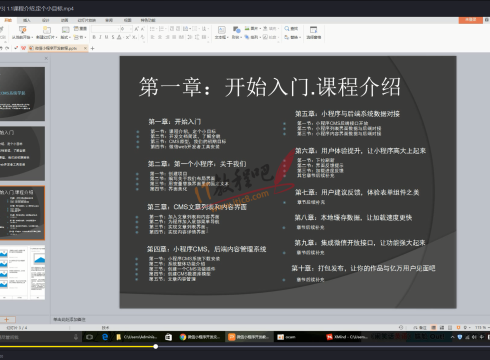Select the fourth slide thumbnail with charts
This screenshot has height=360, width=490.
click(22, 273)
